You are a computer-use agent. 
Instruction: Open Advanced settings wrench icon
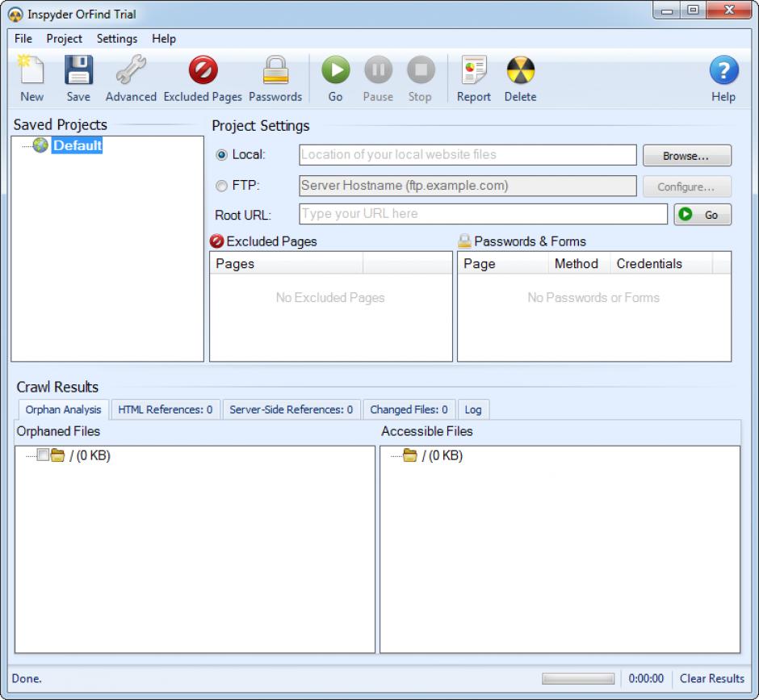tap(130, 72)
